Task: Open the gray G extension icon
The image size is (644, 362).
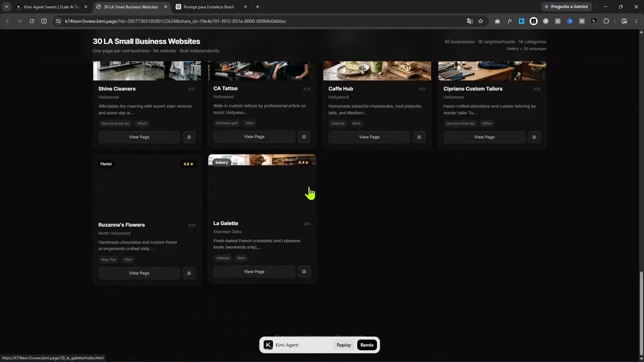Action: pyautogui.click(x=557, y=21)
